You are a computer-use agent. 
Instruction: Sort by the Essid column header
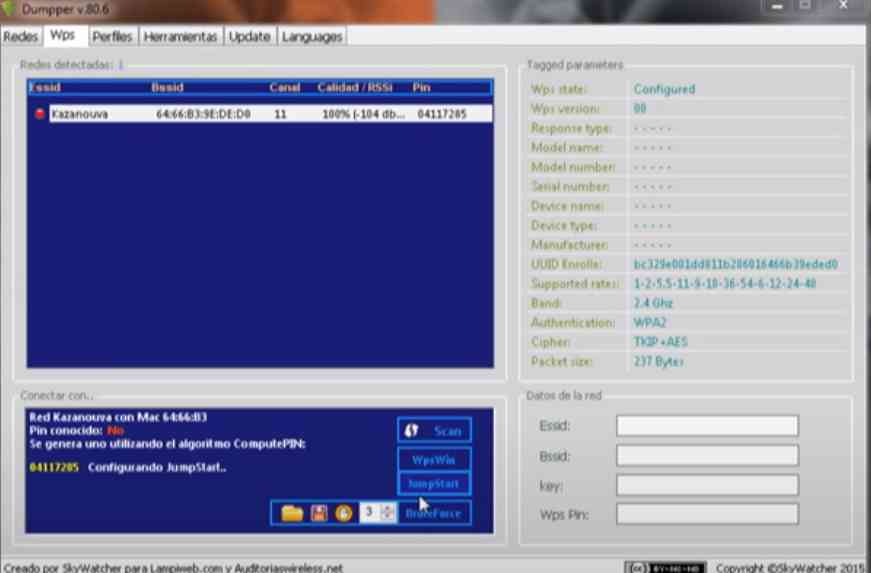pos(46,87)
